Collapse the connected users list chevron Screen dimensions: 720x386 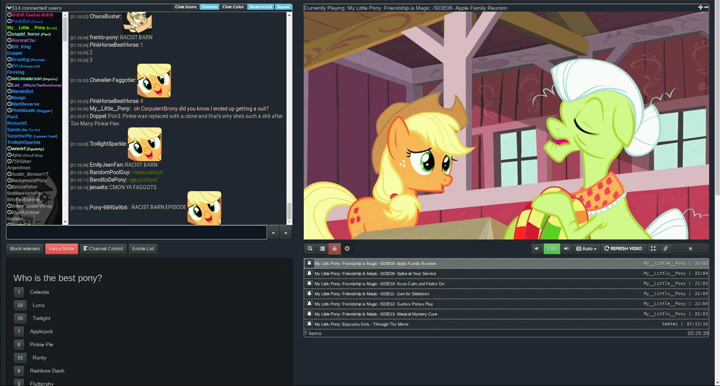pyautogui.click(x=9, y=8)
